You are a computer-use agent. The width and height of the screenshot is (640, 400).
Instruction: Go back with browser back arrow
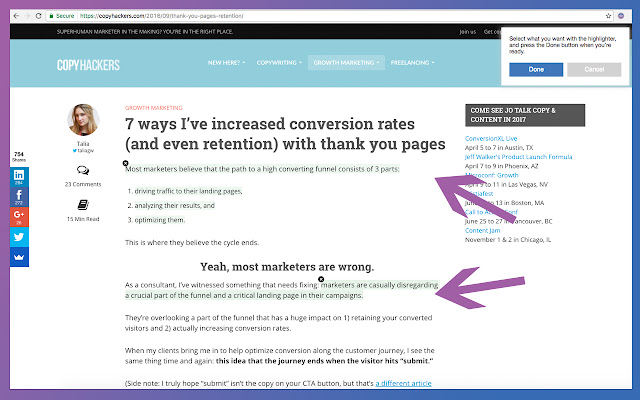(x=16, y=16)
